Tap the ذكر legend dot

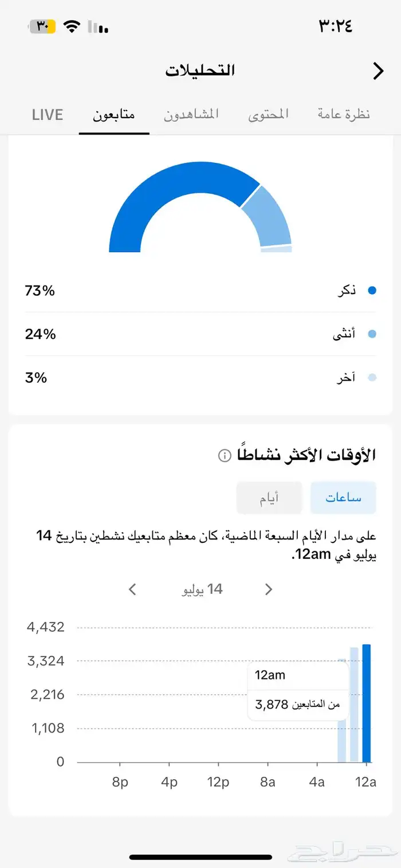click(372, 291)
